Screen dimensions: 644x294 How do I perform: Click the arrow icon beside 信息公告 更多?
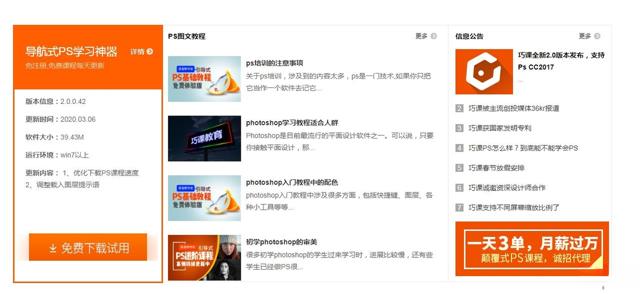pyautogui.click(x=597, y=36)
